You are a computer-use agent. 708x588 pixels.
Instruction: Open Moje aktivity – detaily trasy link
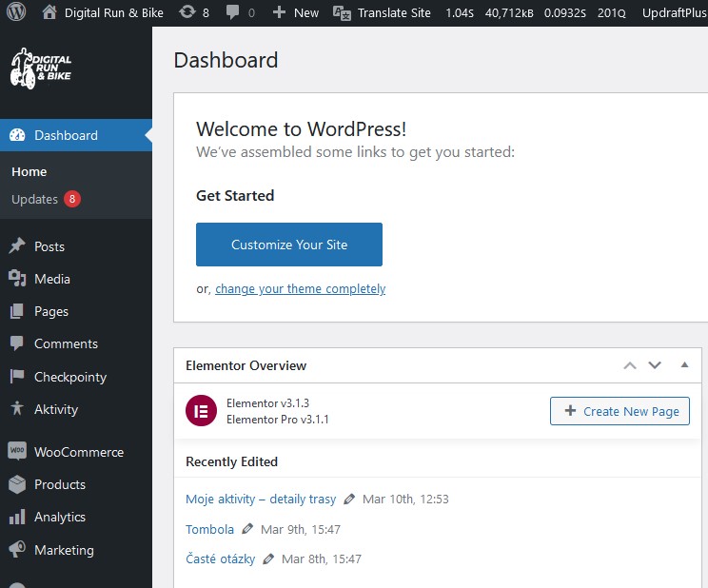click(261, 499)
